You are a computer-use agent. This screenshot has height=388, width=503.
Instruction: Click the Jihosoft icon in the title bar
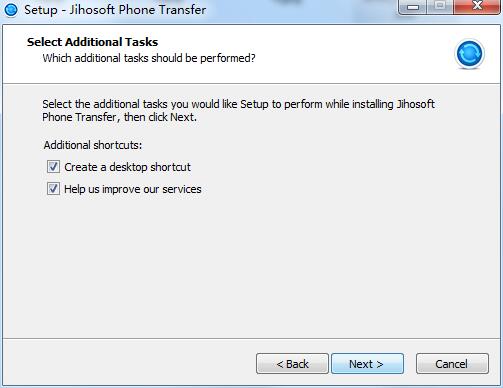tap(11, 10)
